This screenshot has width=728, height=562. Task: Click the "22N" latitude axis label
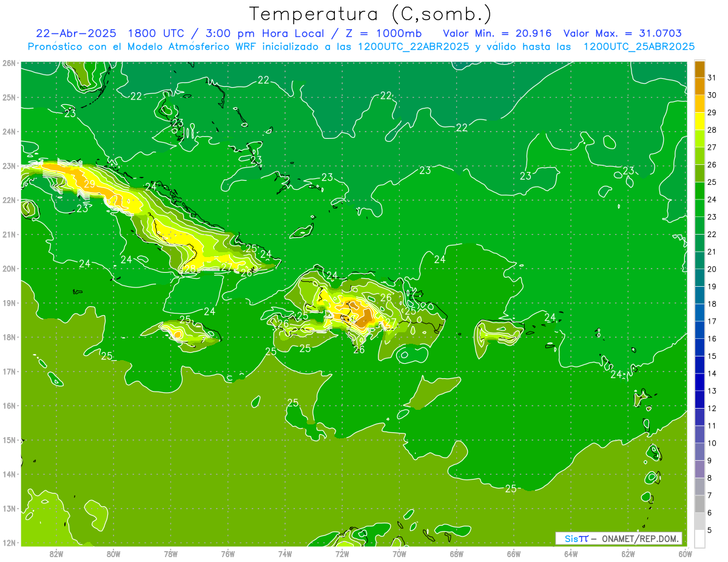9,200
